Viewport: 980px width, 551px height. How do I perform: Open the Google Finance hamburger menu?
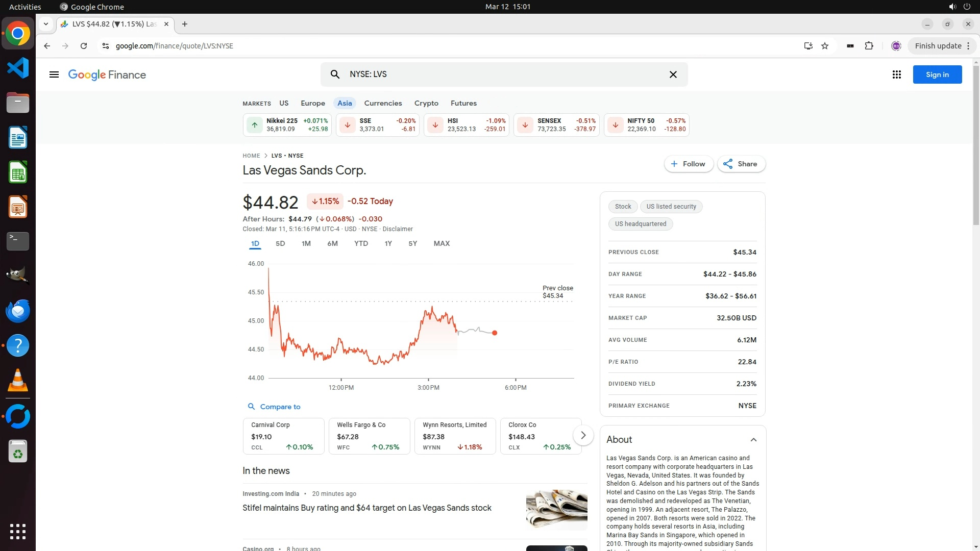tap(54, 74)
